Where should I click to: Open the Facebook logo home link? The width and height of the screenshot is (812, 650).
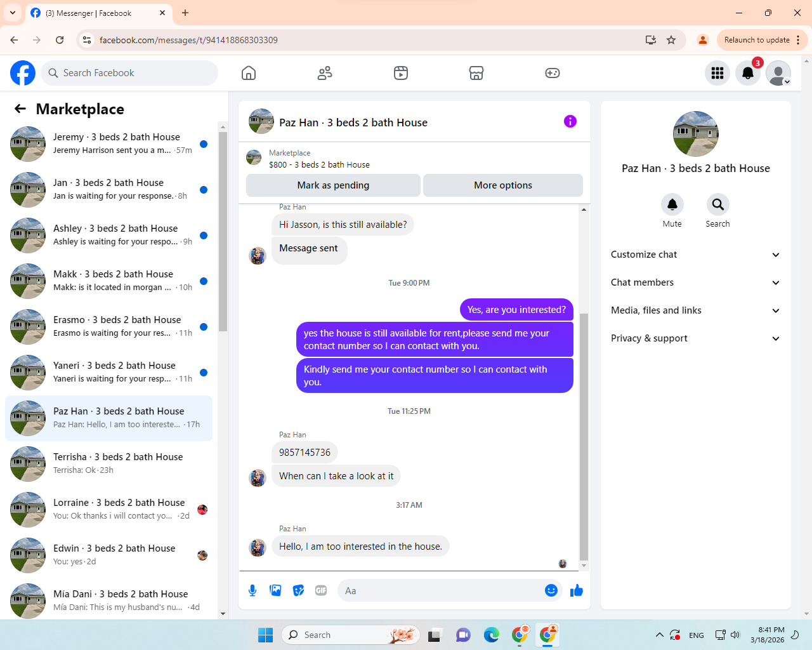click(23, 73)
